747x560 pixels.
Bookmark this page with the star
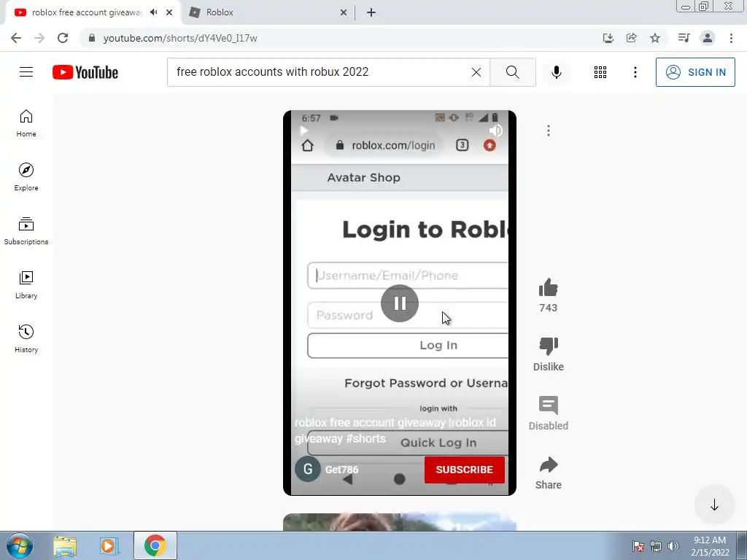655,38
